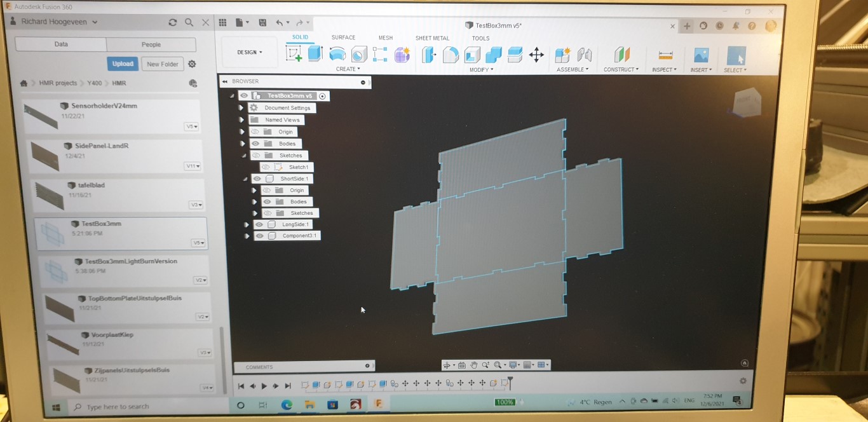This screenshot has height=422, width=868.
Task: Toggle visibility of LongSide:1 component
Action: point(259,224)
